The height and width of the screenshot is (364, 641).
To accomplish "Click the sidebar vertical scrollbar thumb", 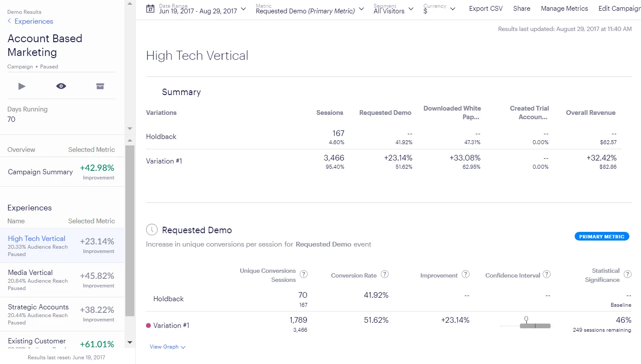I will pos(130,231).
